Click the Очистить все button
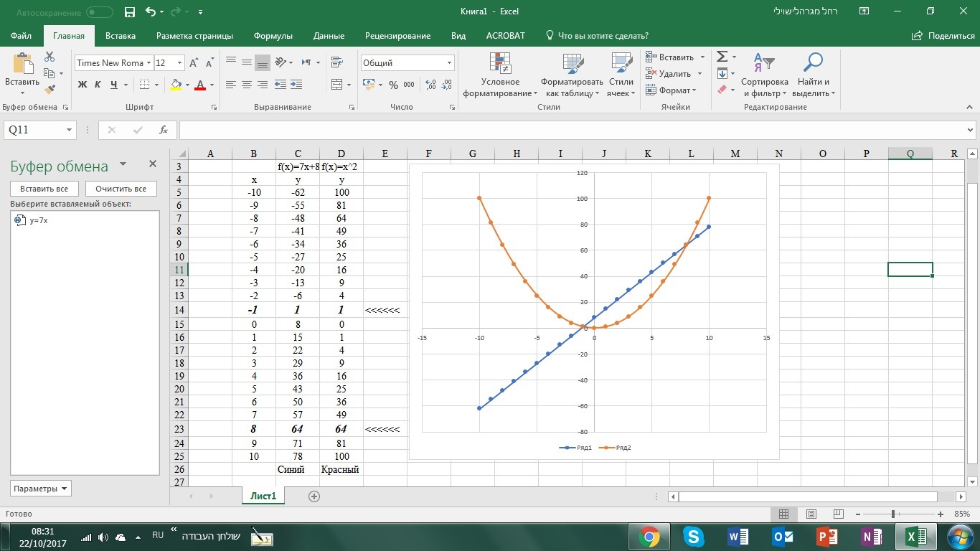The image size is (980, 551). point(121,189)
